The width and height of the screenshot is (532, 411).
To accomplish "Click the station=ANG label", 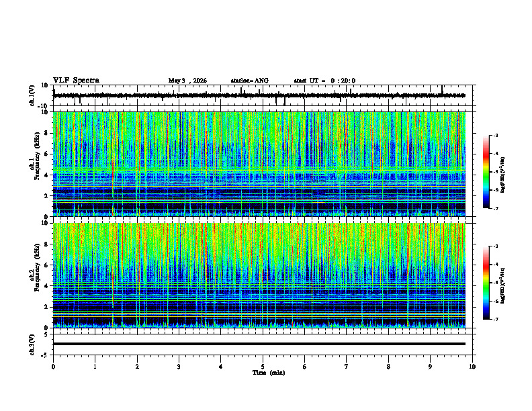I will (249, 81).
